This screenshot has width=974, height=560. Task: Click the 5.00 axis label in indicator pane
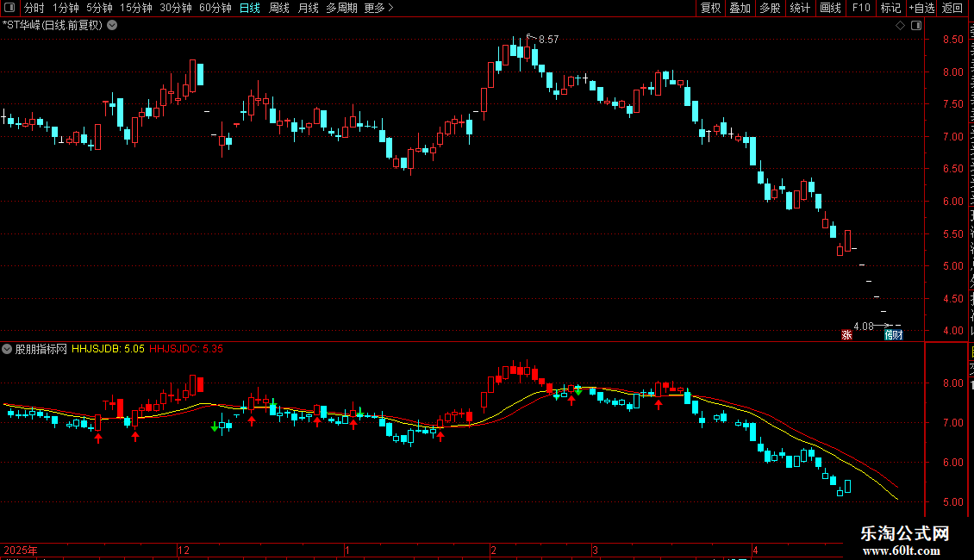coord(952,501)
